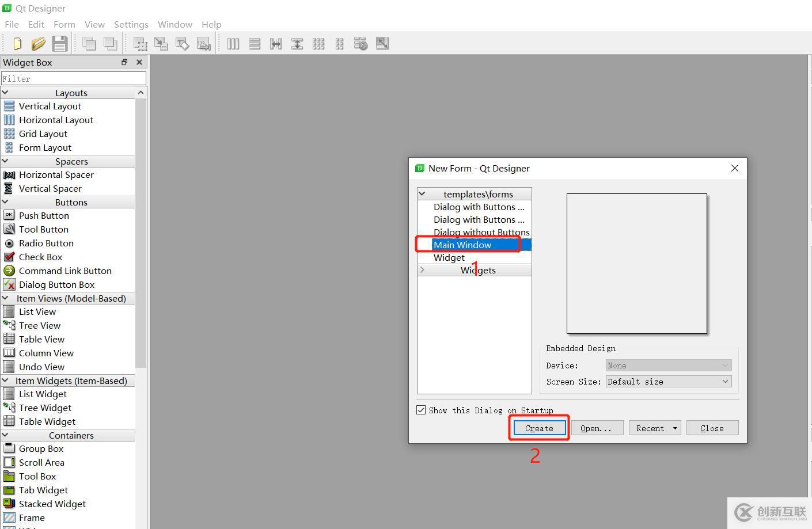Viewport: 812px width, 529px height.
Task: Click the Lay Out in Form Layout icon
Action: 340,44
